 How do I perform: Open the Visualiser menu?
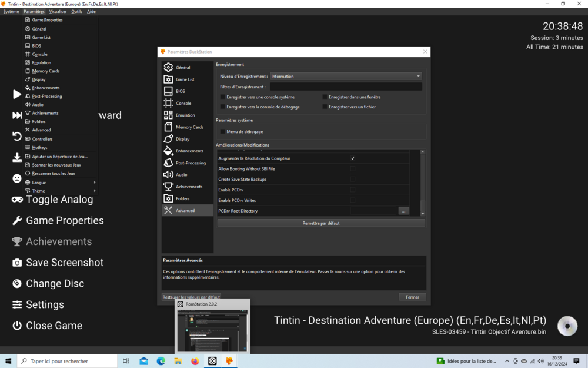pyautogui.click(x=58, y=11)
